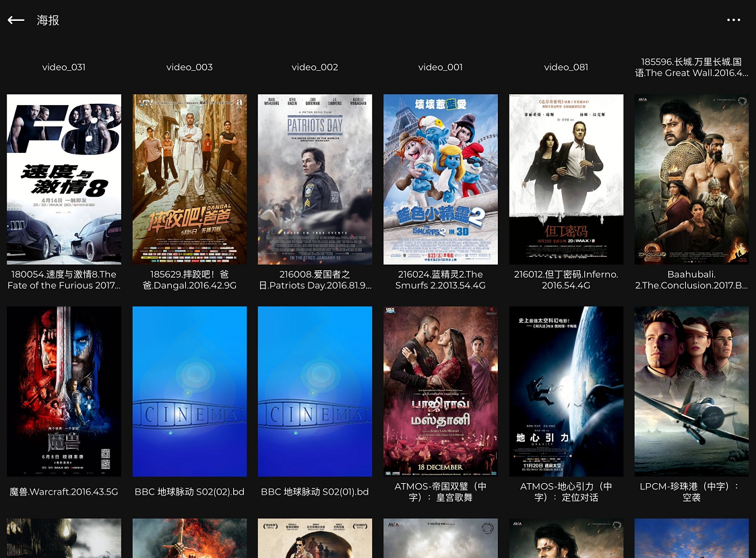756x558 pixels.
Task: Open the 帝国双璧 18 December poster
Action: 441,392
